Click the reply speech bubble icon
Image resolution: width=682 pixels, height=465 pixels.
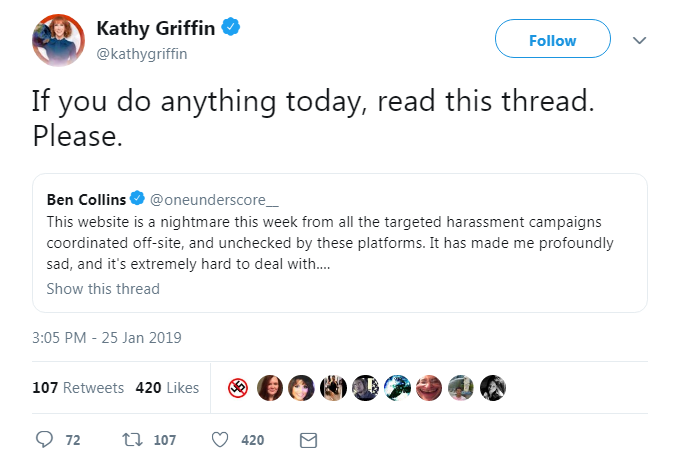(x=44, y=439)
